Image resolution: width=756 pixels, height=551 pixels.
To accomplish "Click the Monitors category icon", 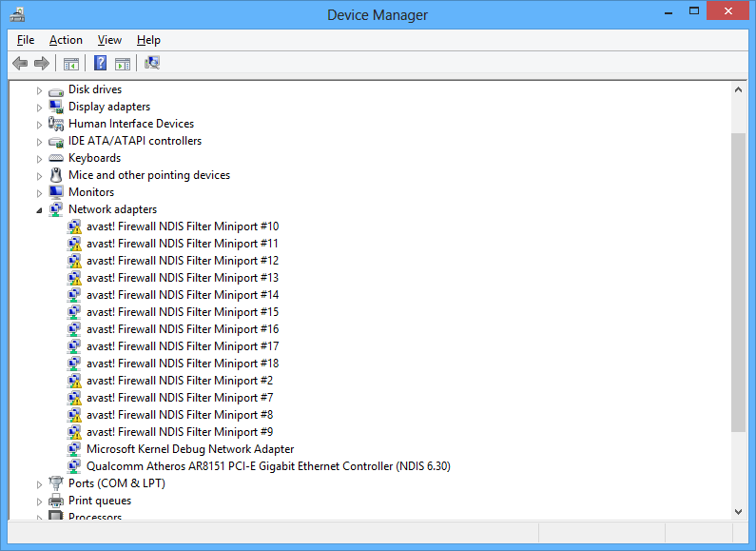I will pos(56,192).
